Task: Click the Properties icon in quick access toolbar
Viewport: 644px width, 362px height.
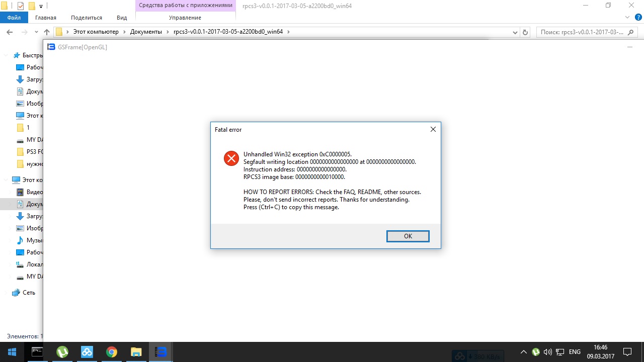Action: [x=20, y=6]
